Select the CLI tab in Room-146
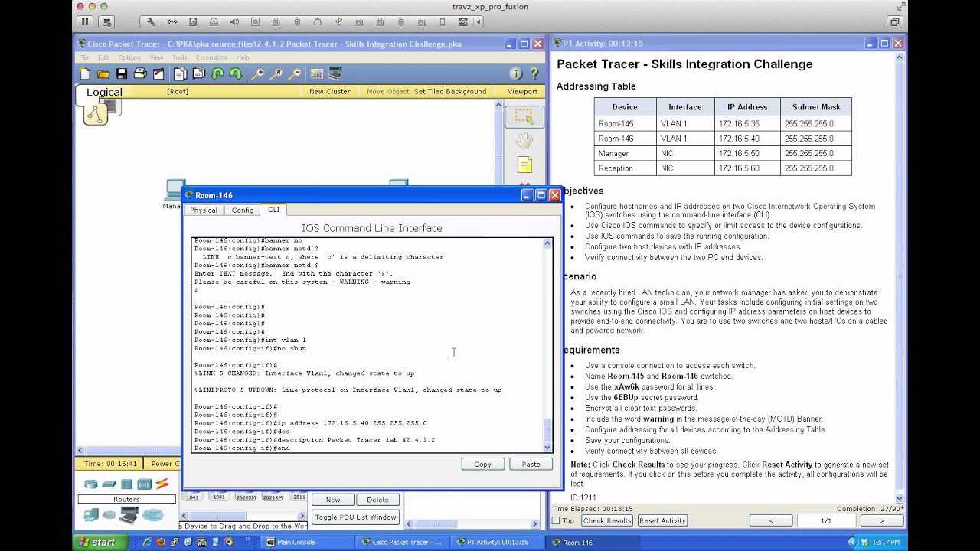Screen dimensions: 980x551 273,210
